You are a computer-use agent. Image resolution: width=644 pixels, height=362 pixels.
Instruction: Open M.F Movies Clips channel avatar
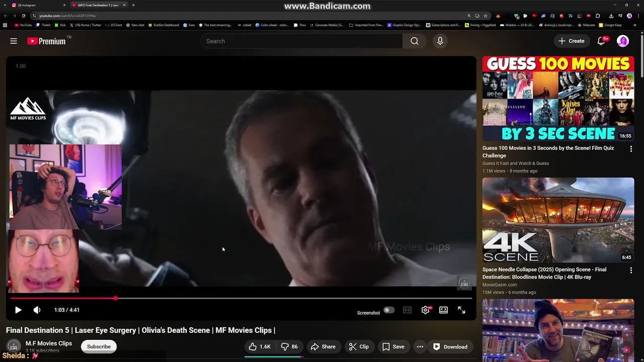tap(14, 346)
